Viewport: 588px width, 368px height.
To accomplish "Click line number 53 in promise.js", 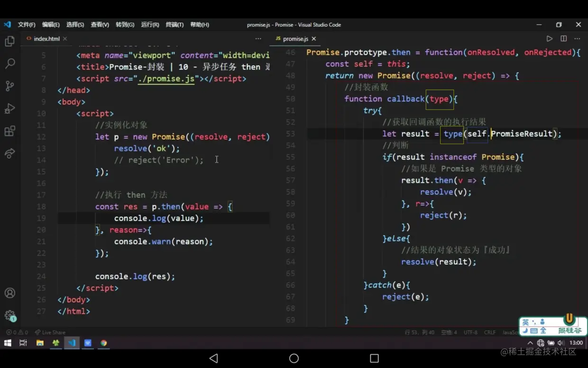I will [x=290, y=134].
